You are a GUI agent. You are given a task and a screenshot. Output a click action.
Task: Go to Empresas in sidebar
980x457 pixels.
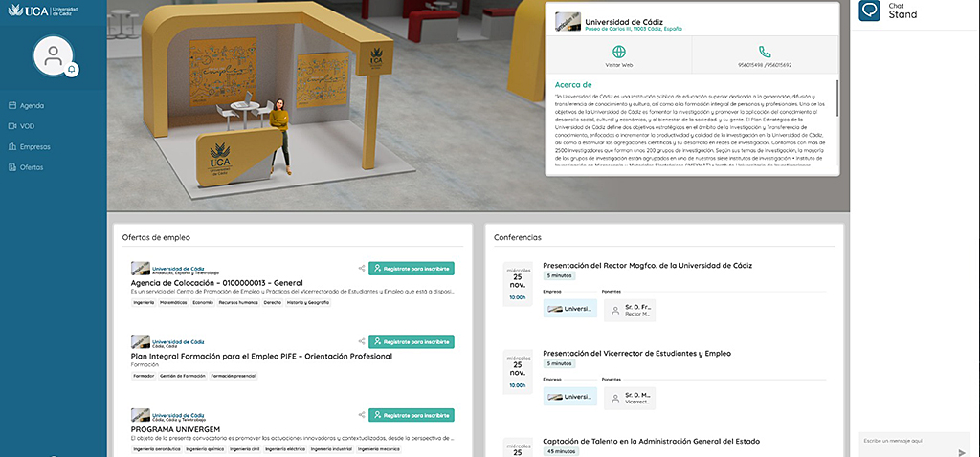click(34, 147)
